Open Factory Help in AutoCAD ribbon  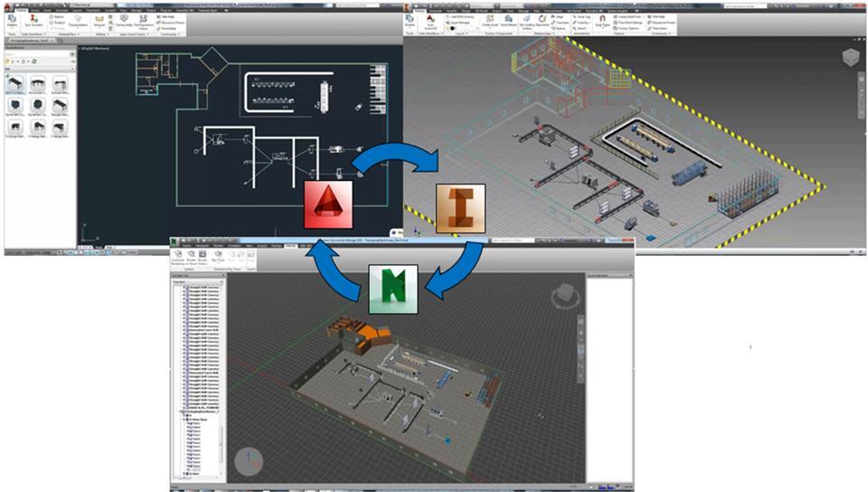click(x=124, y=21)
